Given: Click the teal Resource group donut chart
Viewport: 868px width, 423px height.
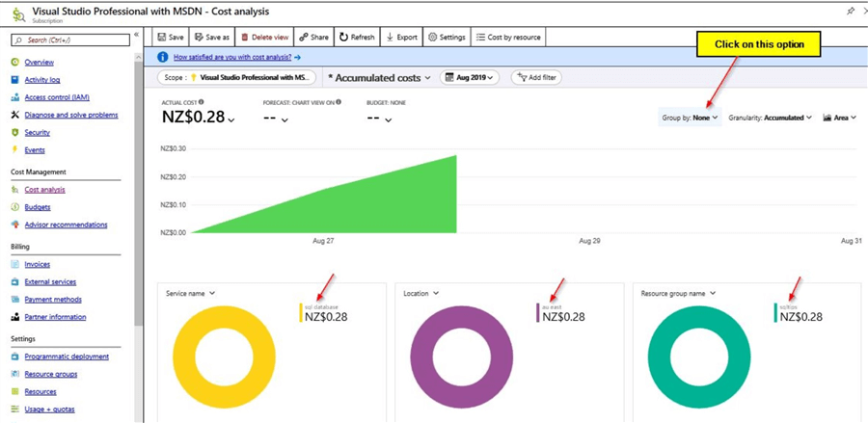Looking at the screenshot, I should (698, 357).
